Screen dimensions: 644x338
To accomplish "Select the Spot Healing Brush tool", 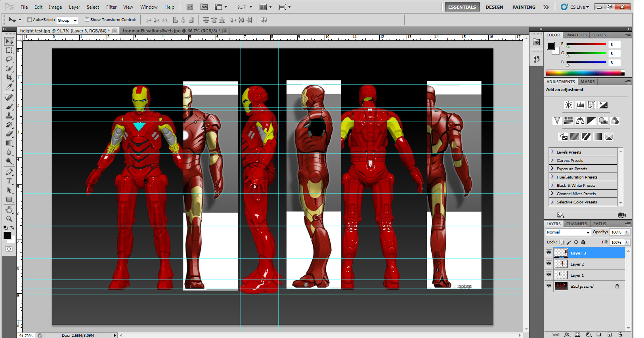I will tap(9, 97).
